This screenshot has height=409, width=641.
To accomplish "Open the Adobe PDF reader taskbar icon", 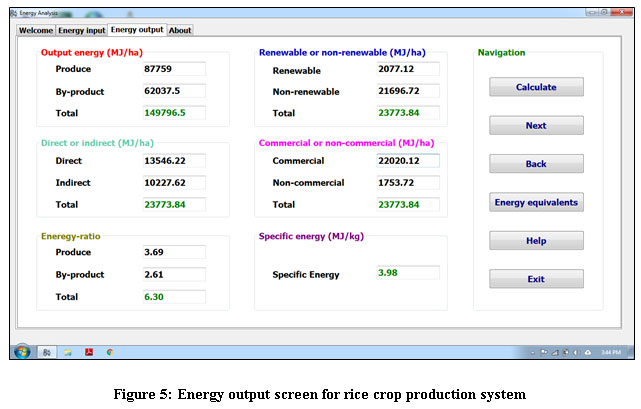I will pos(88,352).
